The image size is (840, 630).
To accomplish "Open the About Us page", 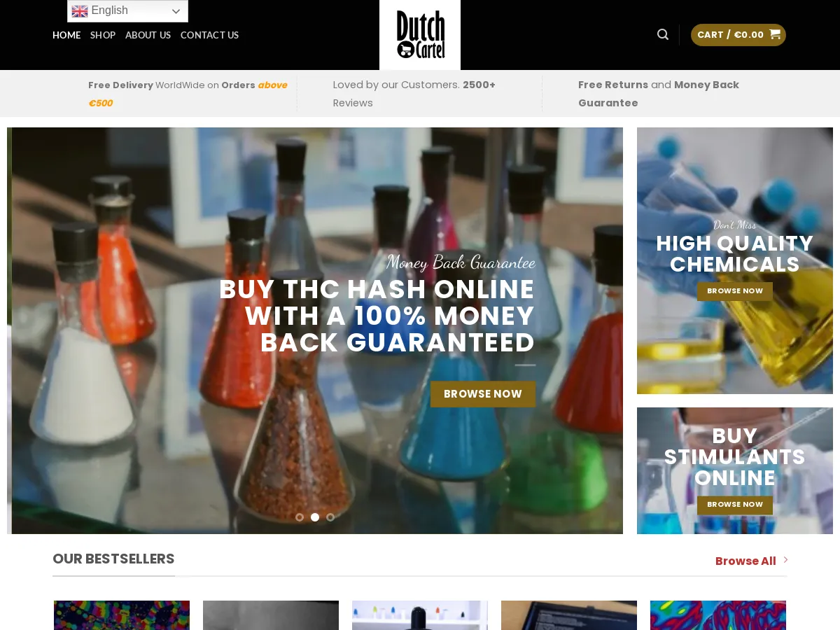I will click(148, 35).
